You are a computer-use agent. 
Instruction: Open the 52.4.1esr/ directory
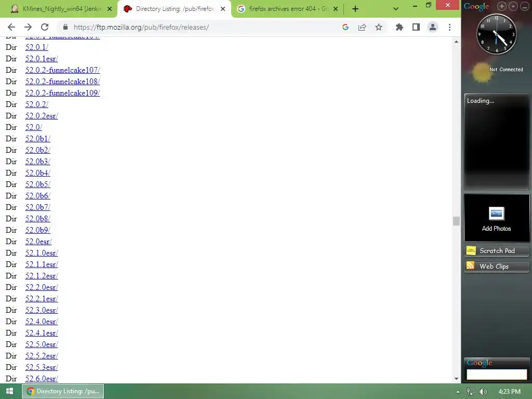(42, 333)
